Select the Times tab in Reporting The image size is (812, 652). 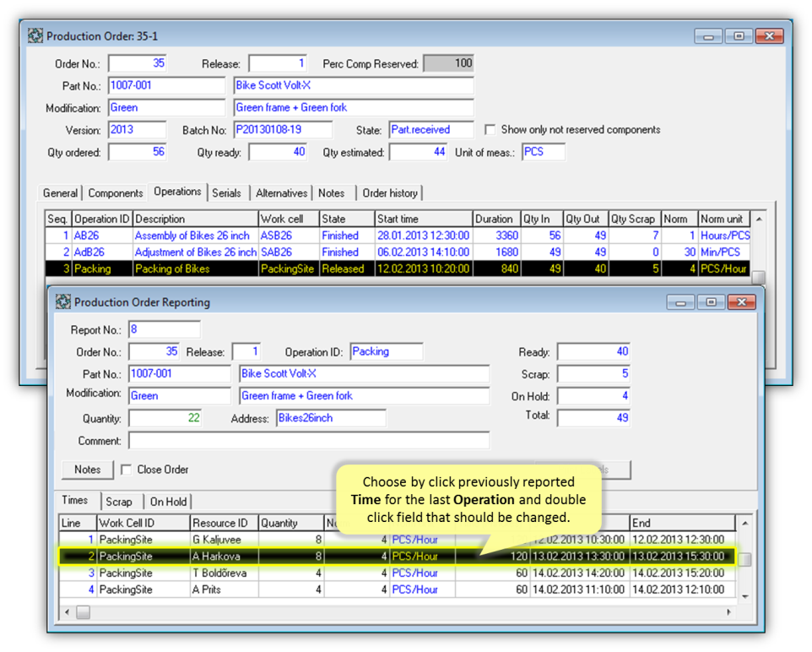click(75, 500)
